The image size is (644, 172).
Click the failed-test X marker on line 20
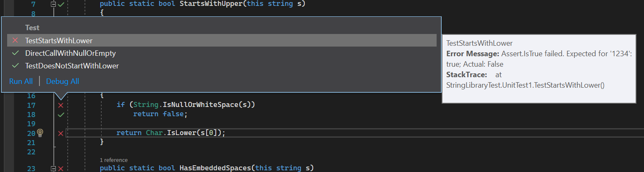tap(61, 133)
